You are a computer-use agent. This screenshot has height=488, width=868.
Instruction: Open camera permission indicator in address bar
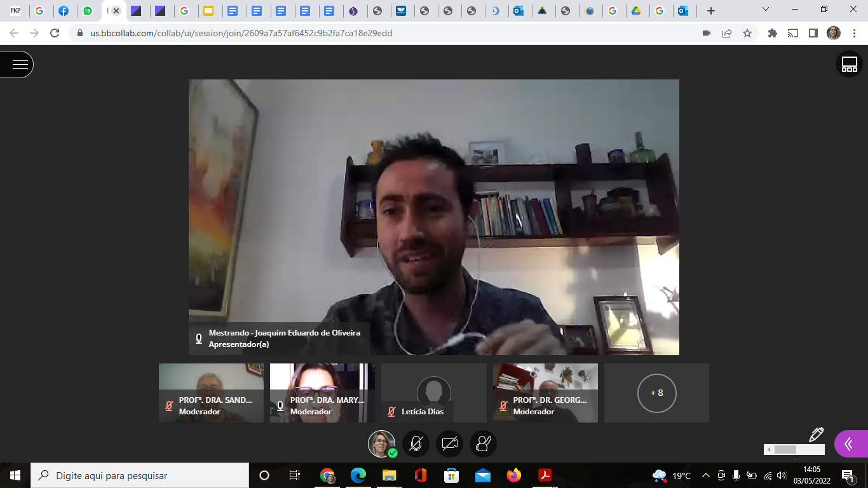click(706, 33)
